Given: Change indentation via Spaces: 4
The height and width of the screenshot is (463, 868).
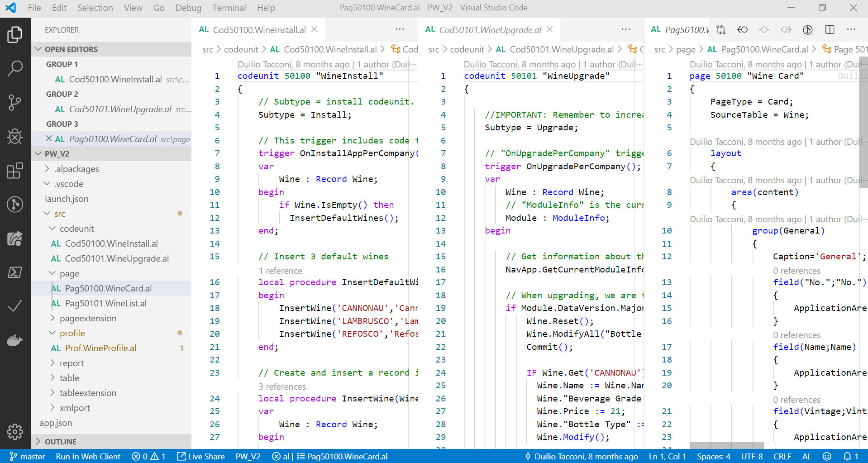Looking at the screenshot, I should [x=713, y=456].
